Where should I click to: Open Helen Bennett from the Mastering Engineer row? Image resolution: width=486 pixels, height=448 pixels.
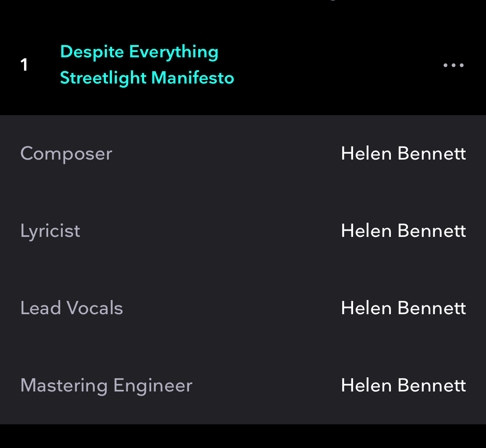pyautogui.click(x=403, y=386)
